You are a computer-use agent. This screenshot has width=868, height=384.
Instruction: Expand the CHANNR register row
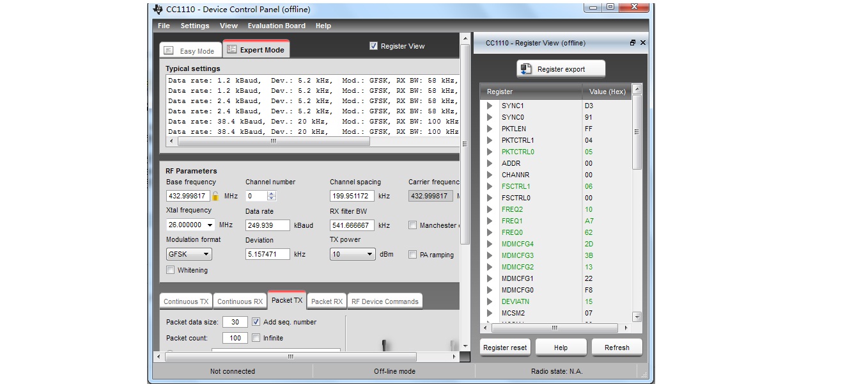pyautogui.click(x=490, y=175)
